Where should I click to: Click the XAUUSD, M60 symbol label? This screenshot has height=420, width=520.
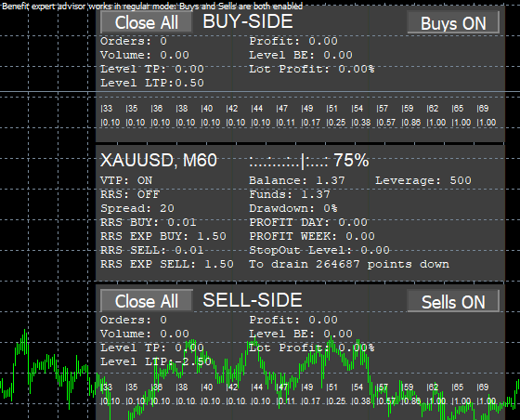(159, 160)
